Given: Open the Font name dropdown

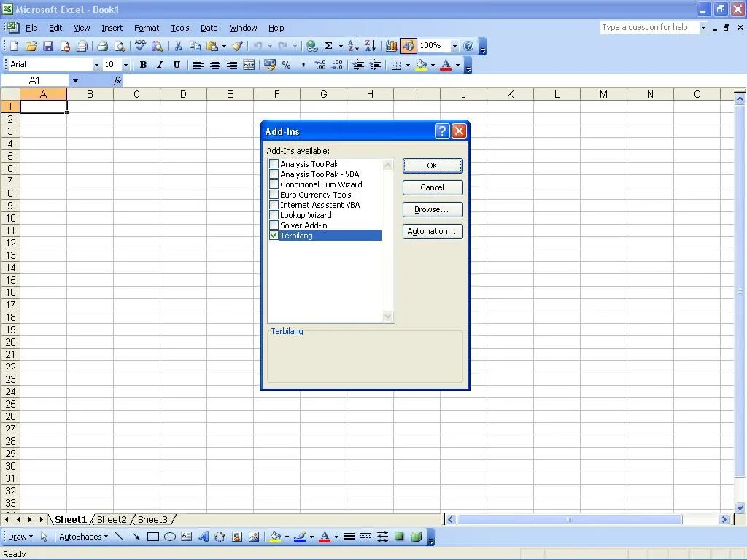Looking at the screenshot, I should (96, 65).
